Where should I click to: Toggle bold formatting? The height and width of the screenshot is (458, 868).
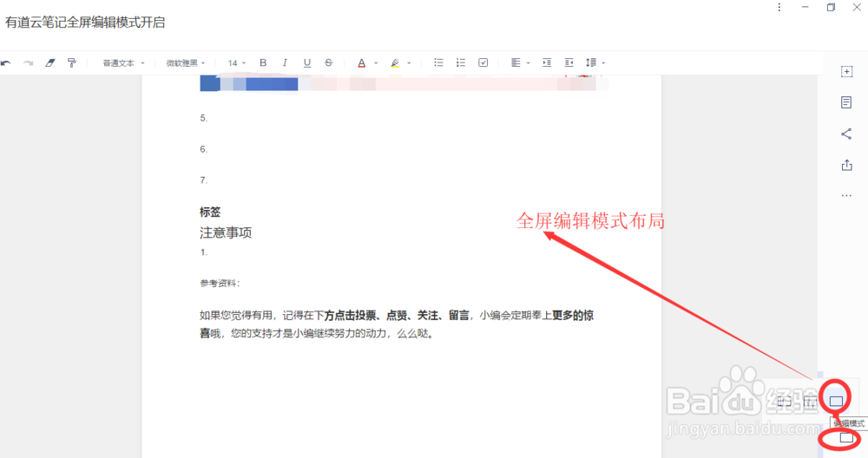pyautogui.click(x=263, y=63)
